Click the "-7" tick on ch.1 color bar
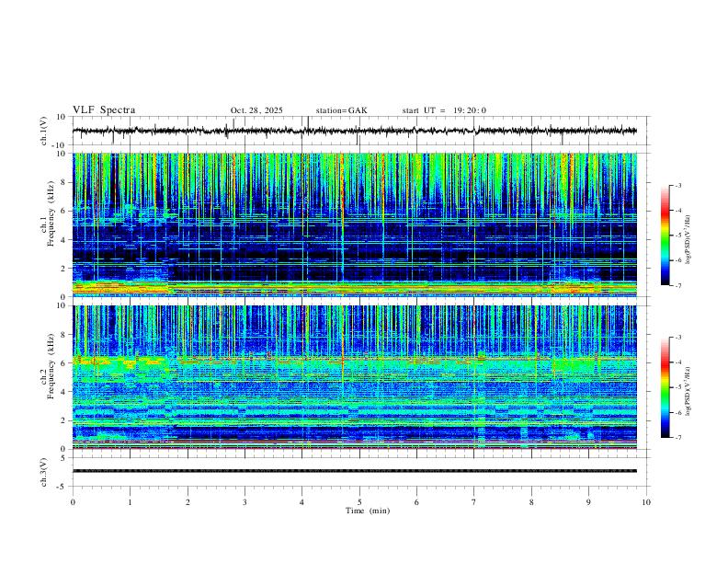This screenshot has width=728, height=563. click(x=678, y=286)
